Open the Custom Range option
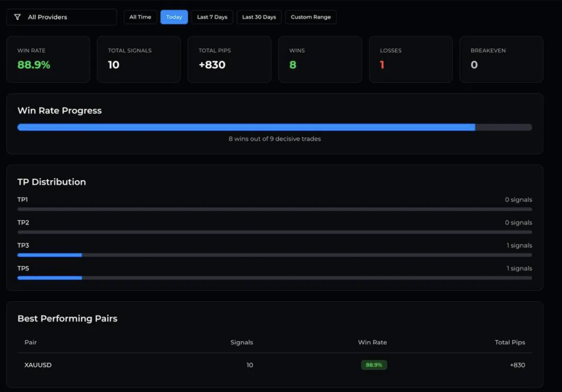The height and width of the screenshot is (392, 562). coord(311,17)
